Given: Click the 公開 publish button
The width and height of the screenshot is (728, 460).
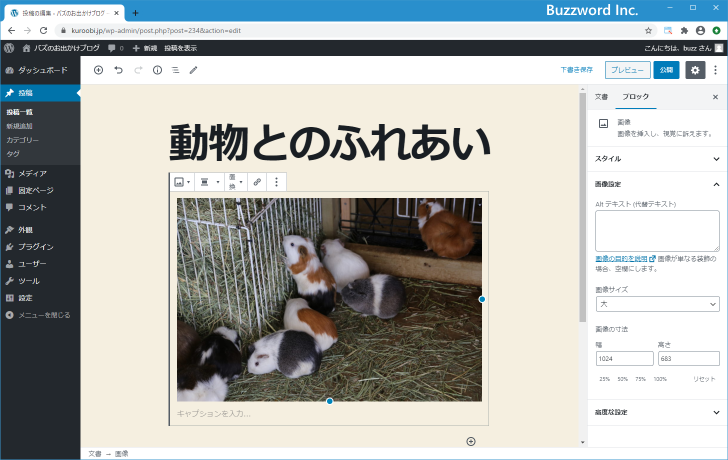Looking at the screenshot, I should click(665, 70).
